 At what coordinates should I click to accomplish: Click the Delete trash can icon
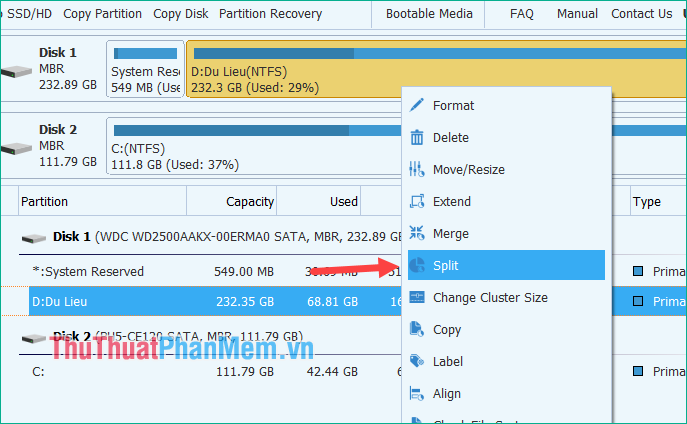tap(417, 137)
